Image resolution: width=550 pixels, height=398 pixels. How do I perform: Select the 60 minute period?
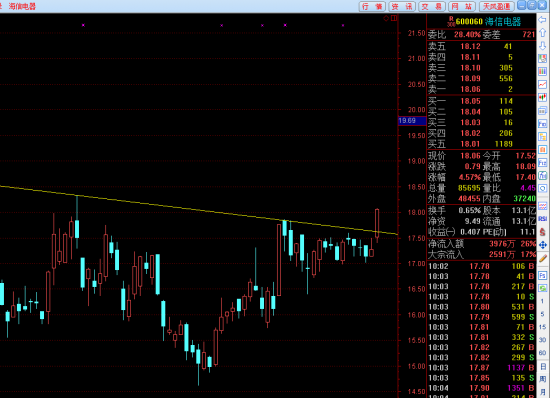coord(542,353)
